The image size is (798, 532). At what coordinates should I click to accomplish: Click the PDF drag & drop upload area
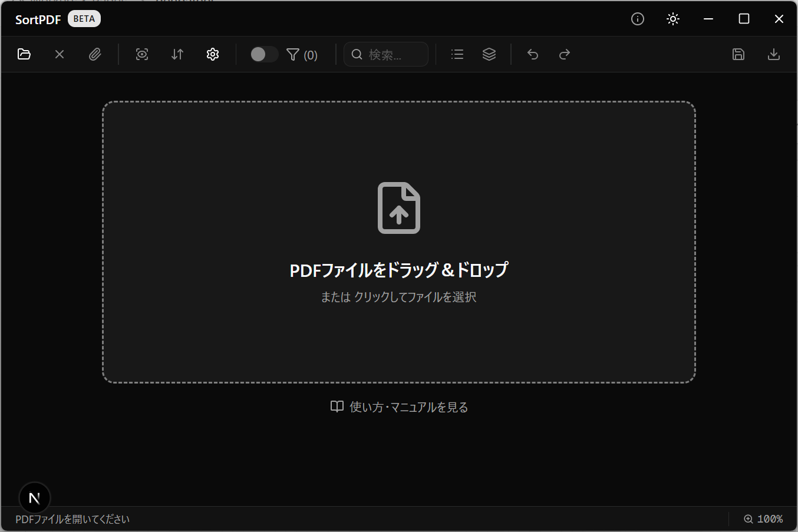coord(399,242)
